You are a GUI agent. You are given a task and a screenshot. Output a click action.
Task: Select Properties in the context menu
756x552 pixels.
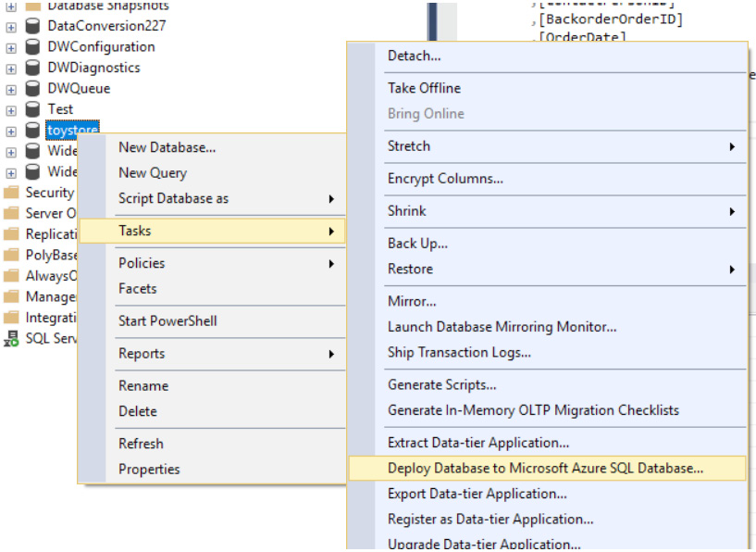pyautogui.click(x=149, y=469)
